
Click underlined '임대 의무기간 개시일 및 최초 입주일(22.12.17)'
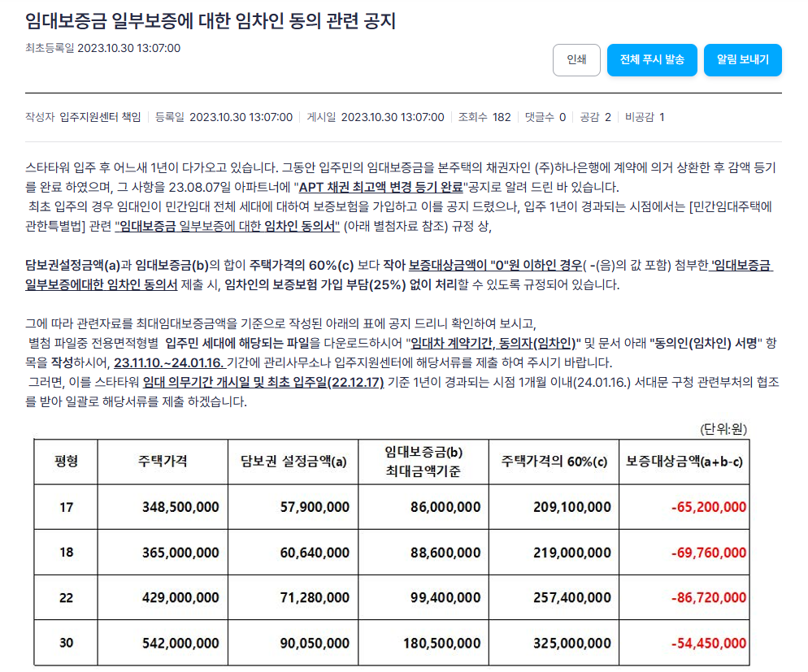pos(263,382)
